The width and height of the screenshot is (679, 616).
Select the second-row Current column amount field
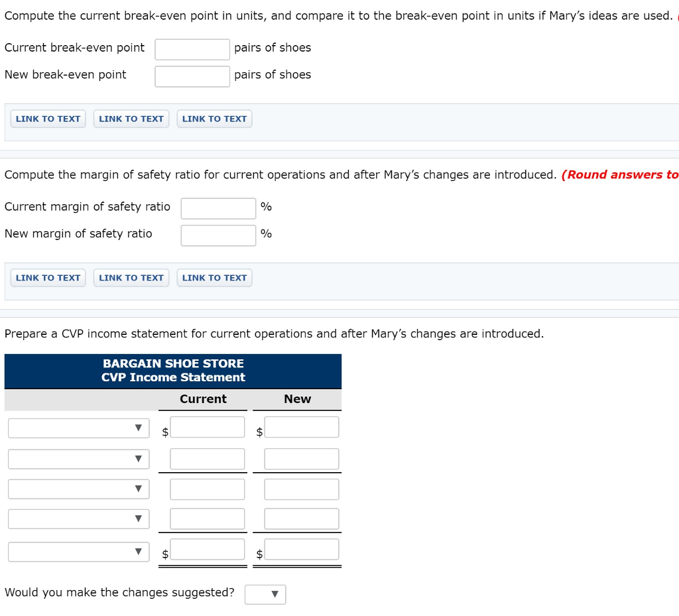pyautogui.click(x=207, y=459)
